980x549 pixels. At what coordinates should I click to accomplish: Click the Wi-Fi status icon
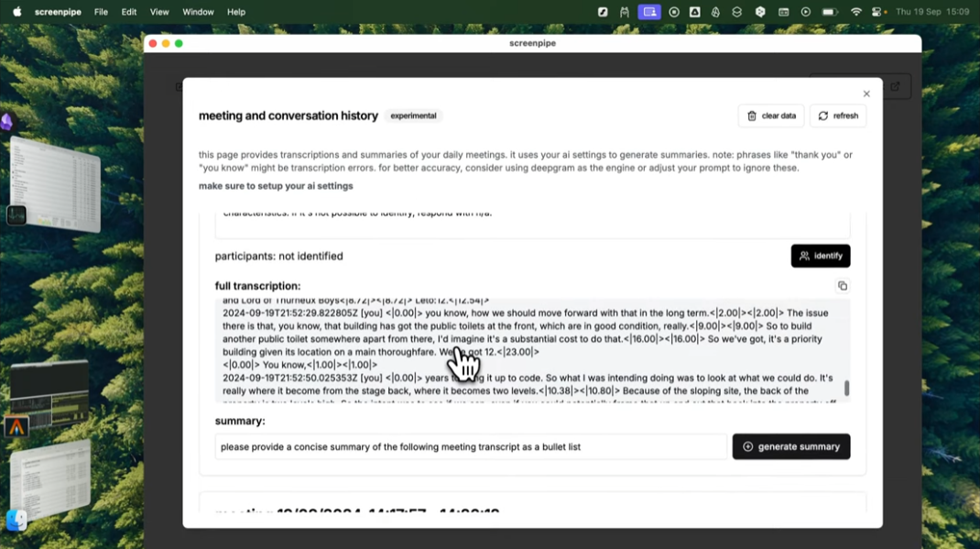tap(855, 12)
